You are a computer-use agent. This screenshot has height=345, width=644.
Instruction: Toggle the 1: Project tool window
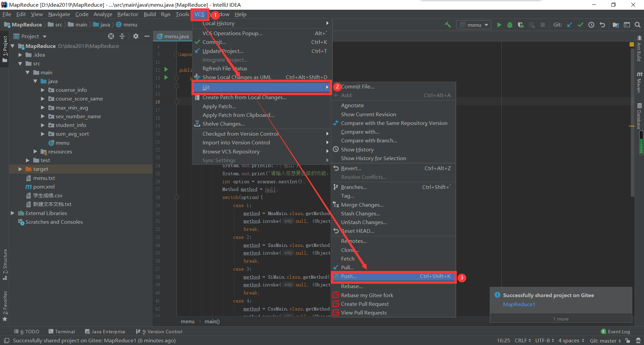pyautogui.click(x=5, y=49)
